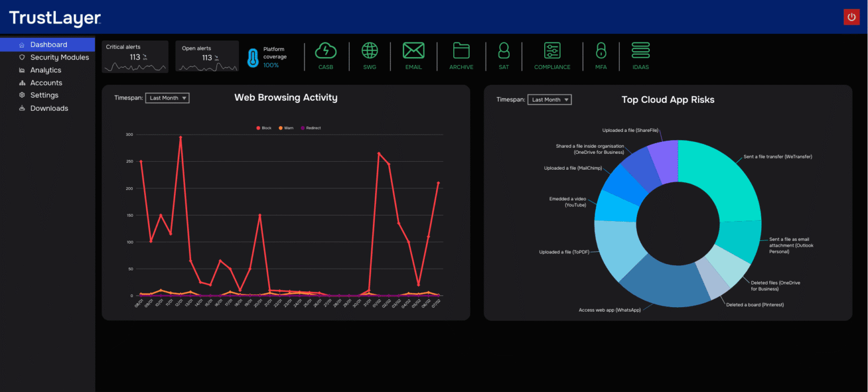Open the CASB cloud module icon
Viewport: 868px width, 392px height.
pos(325,51)
